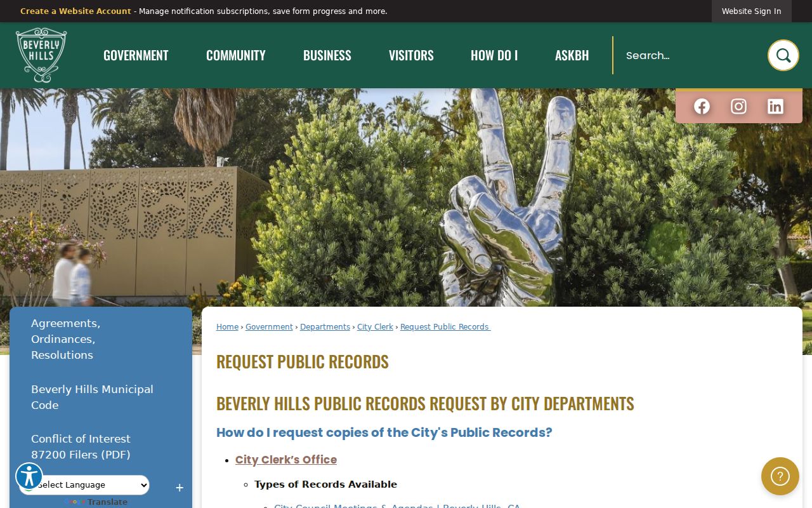Screen dimensions: 812x508
Task: Open the City Clerk's Office link
Action: tap(286, 460)
